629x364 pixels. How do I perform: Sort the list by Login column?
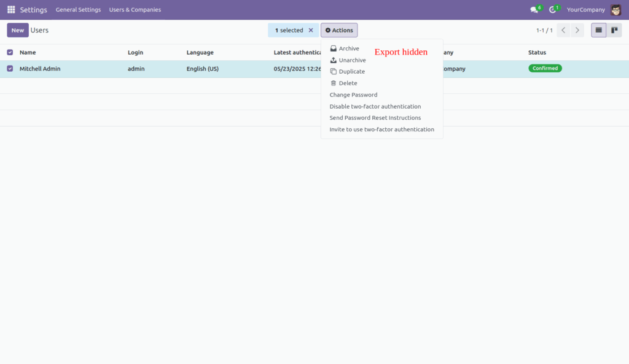[135, 52]
